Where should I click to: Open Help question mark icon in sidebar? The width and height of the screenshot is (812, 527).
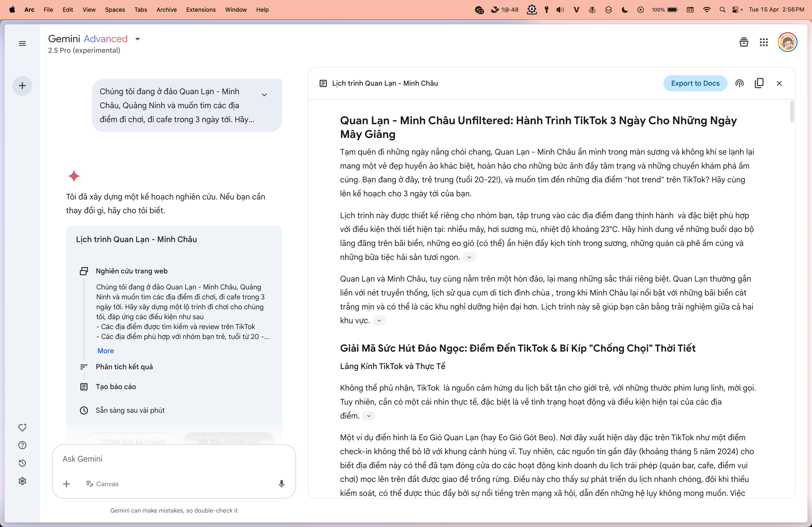[x=22, y=445]
